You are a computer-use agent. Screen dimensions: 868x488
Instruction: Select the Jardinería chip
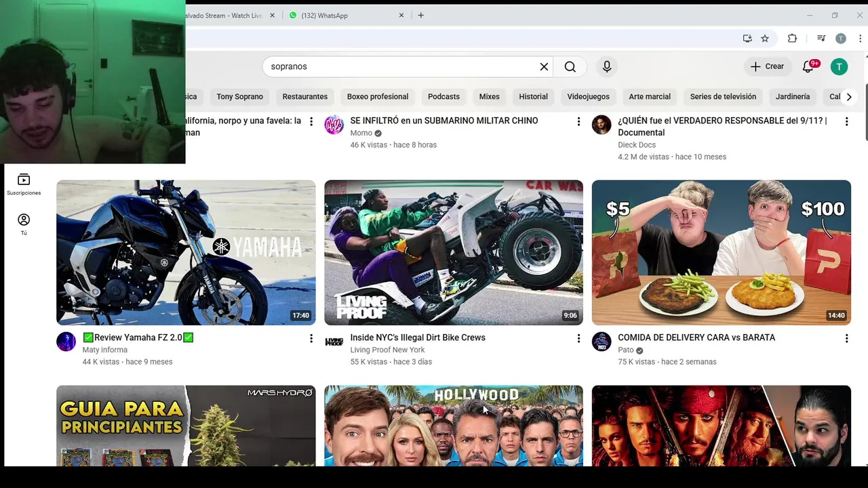[x=793, y=97]
